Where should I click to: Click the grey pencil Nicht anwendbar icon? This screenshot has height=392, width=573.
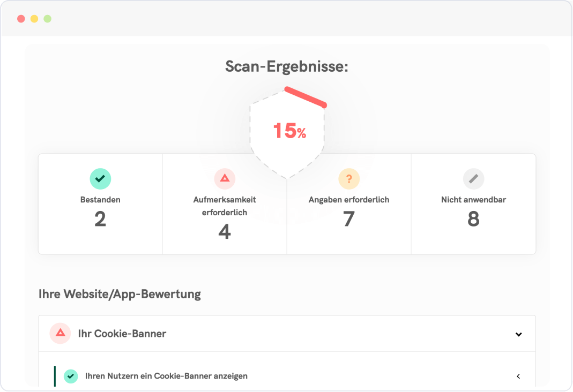click(x=473, y=179)
